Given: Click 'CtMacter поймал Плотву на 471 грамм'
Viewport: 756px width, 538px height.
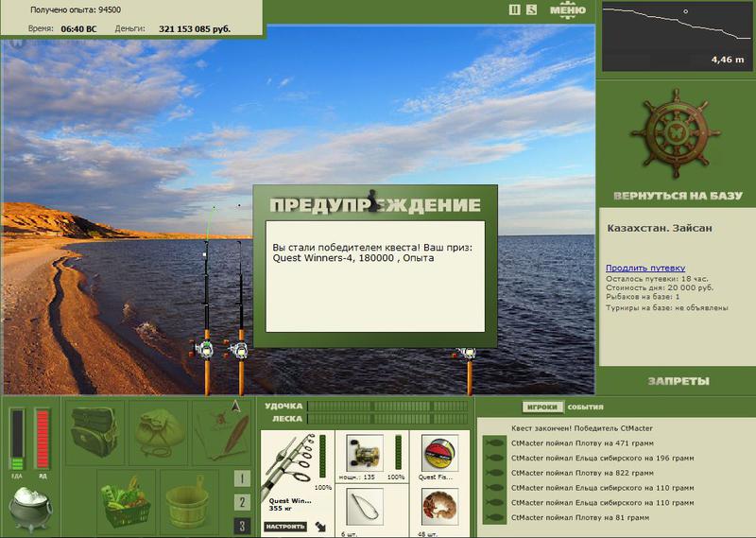Looking at the screenshot, I should coord(582,443).
